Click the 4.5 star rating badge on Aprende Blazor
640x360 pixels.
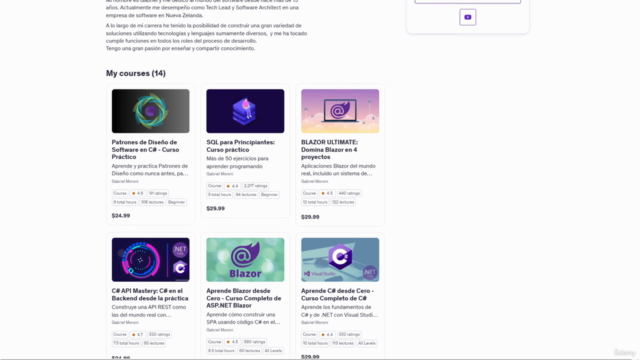click(x=232, y=342)
